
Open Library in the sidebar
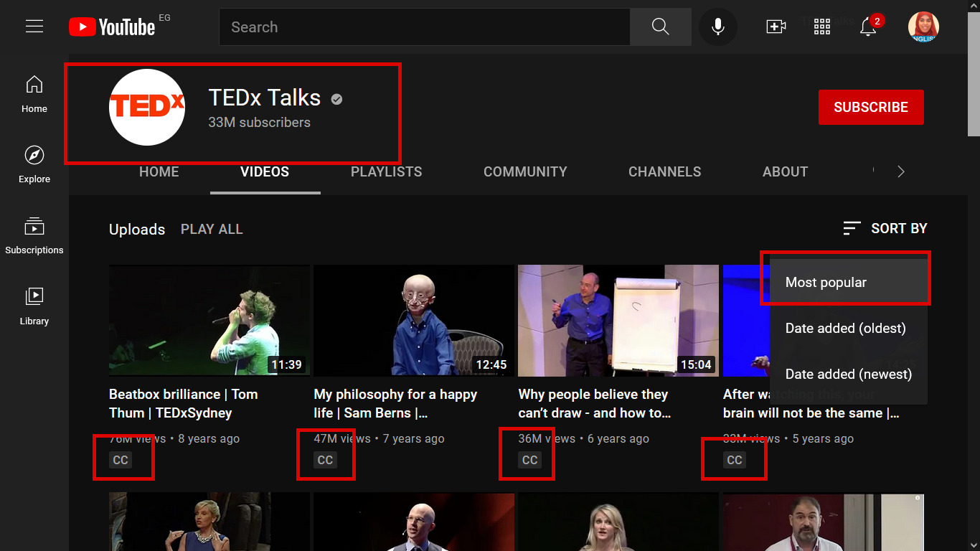click(34, 306)
